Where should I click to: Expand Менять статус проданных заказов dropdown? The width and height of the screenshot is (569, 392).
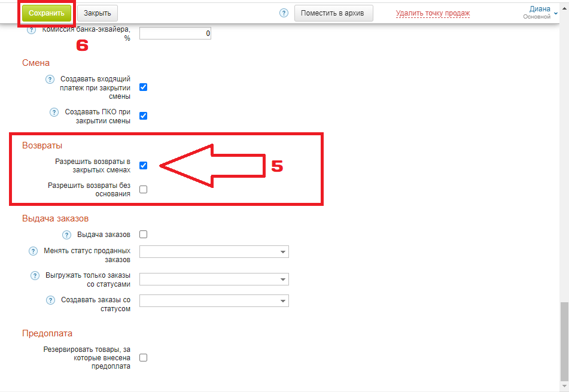pyautogui.click(x=214, y=252)
